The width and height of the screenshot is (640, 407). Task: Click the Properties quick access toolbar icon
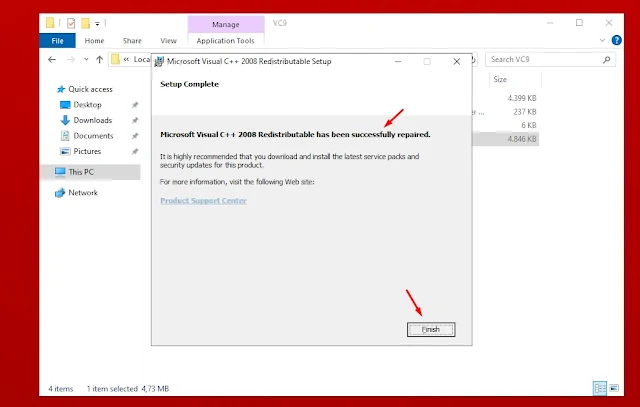[71, 23]
